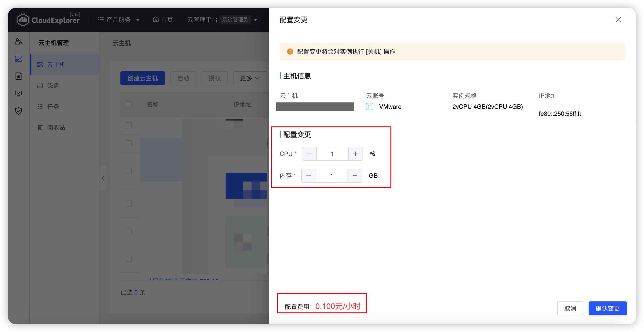Click the 内存 value field
Screen dimensions: 644x332
tap(332, 176)
